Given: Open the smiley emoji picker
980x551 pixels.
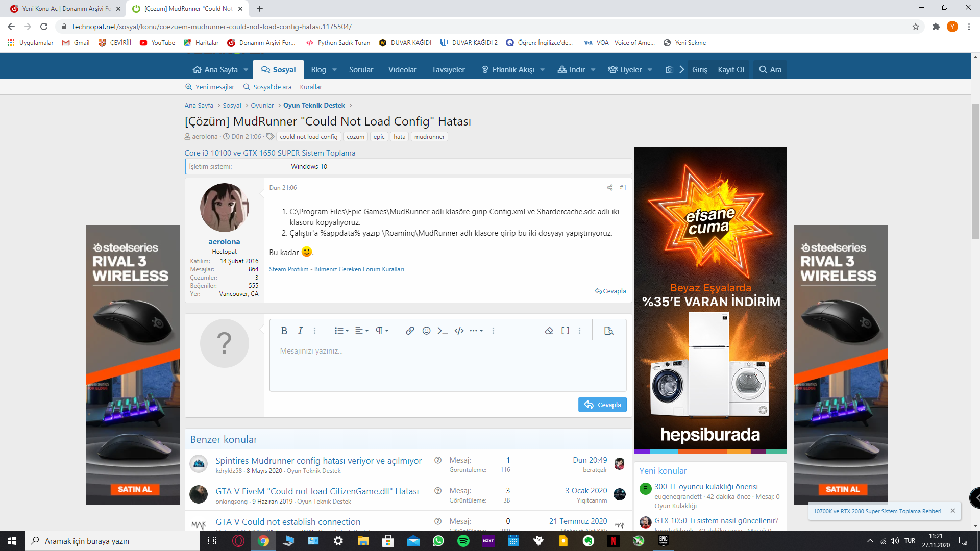Looking at the screenshot, I should tap(427, 331).
